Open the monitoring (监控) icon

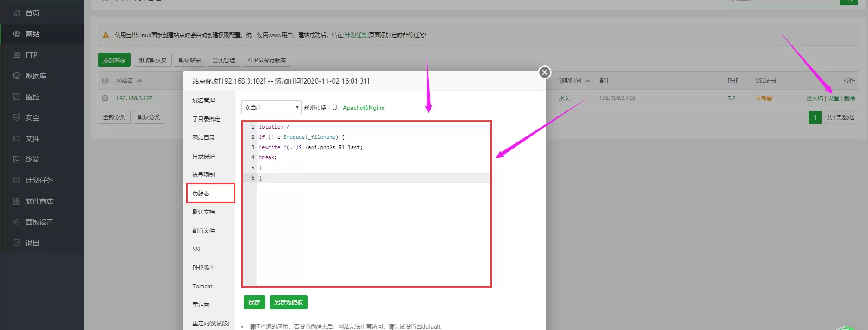(x=17, y=97)
